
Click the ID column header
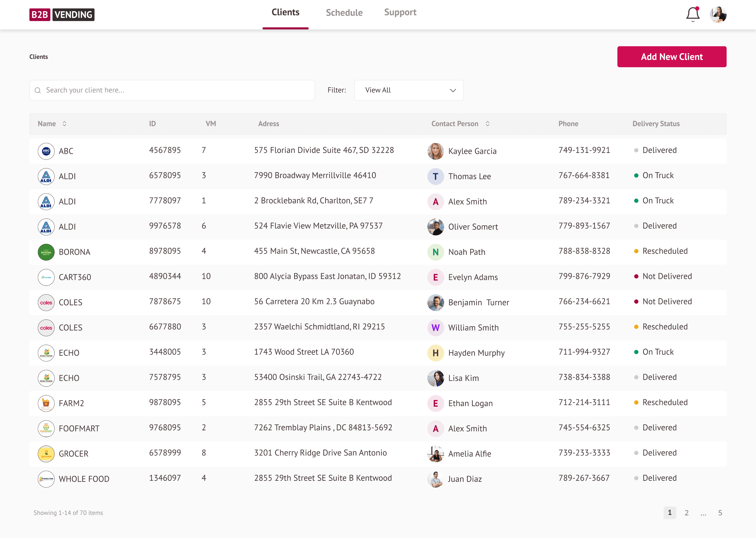pyautogui.click(x=152, y=124)
